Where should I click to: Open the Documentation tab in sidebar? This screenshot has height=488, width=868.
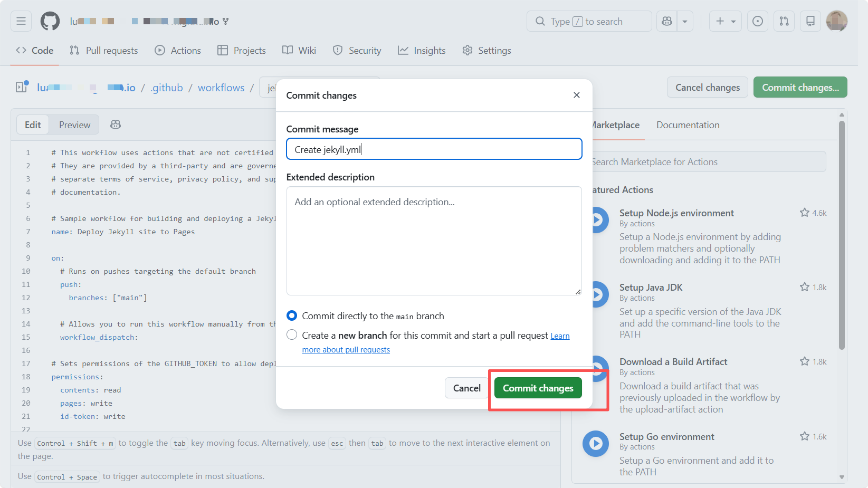(688, 125)
